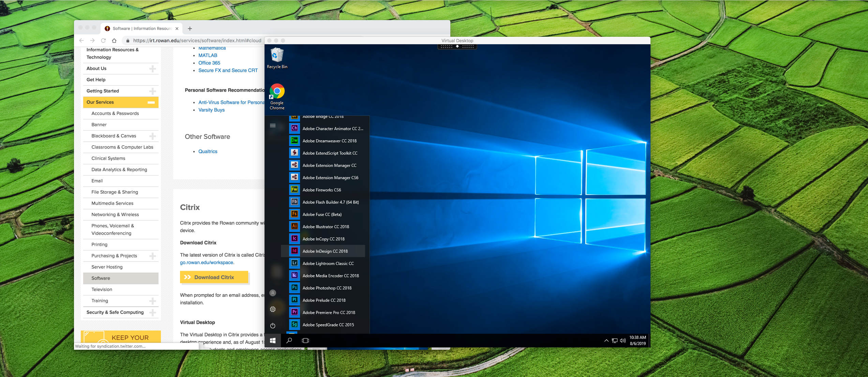Click the Keep Your banner image
Screen dimensions: 868x377
coord(121,336)
